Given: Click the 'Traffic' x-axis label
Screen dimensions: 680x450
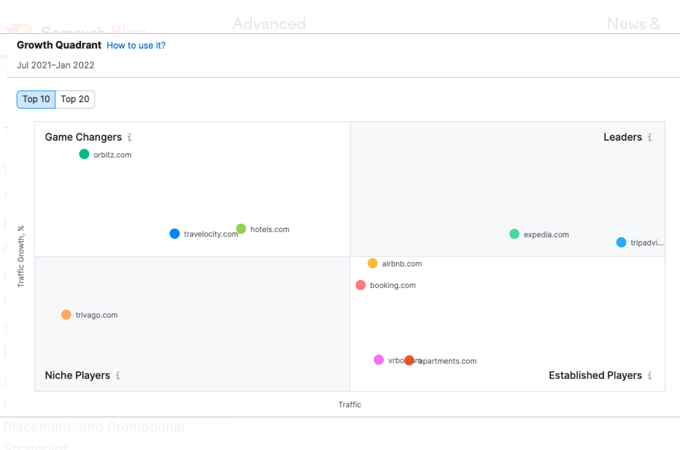Looking at the screenshot, I should pos(350,404).
